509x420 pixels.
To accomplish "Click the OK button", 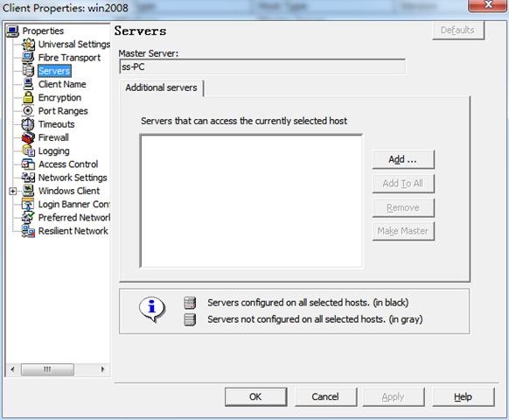I will click(255, 396).
